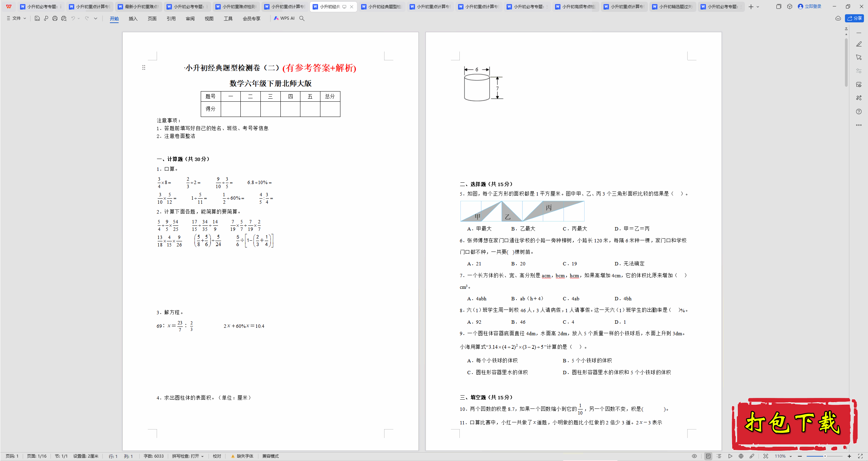
Task: Select the 开始 Home ribbon tab
Action: click(114, 18)
